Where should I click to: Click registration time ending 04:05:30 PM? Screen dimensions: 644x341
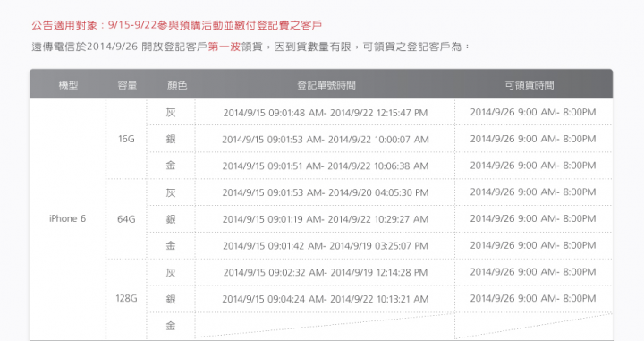(x=326, y=192)
